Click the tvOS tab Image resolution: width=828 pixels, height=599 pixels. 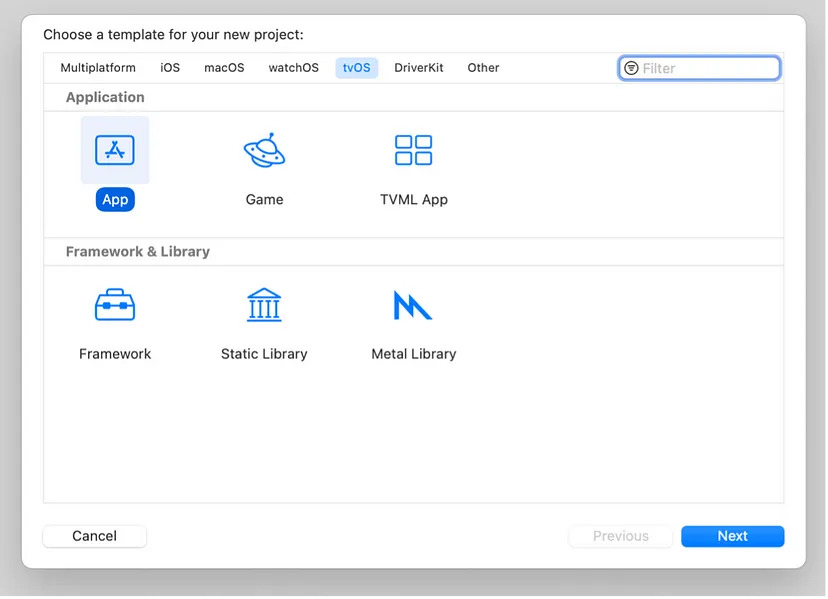[x=356, y=68]
